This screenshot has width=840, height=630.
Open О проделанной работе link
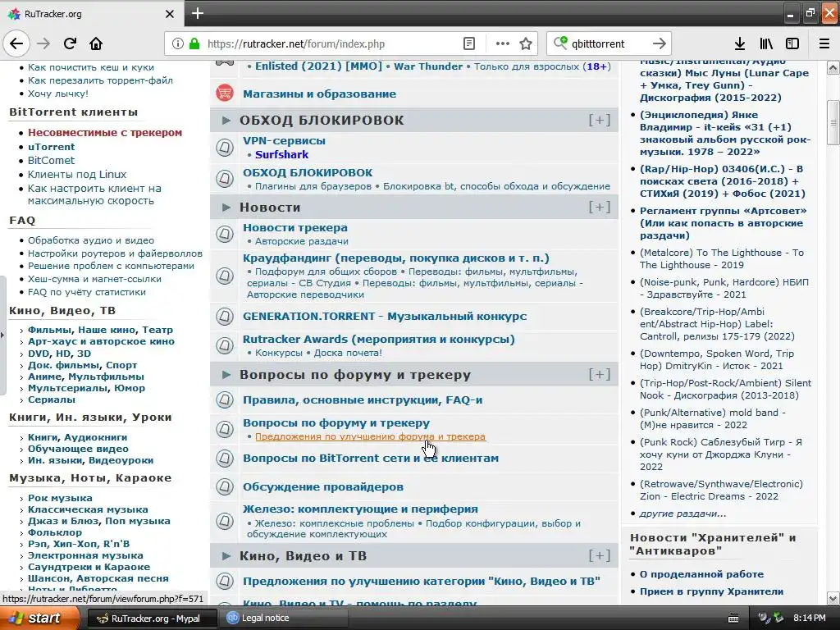point(702,573)
